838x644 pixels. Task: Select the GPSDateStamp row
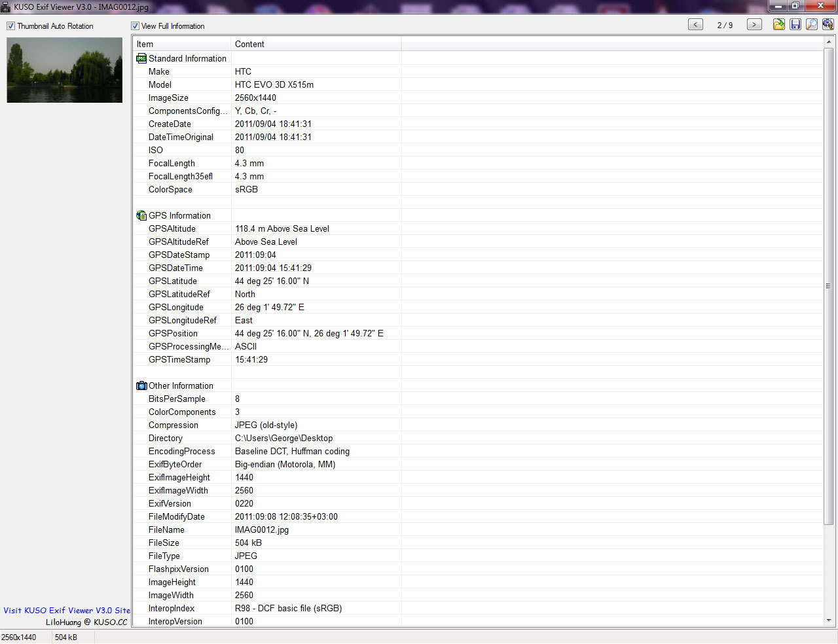pos(478,255)
